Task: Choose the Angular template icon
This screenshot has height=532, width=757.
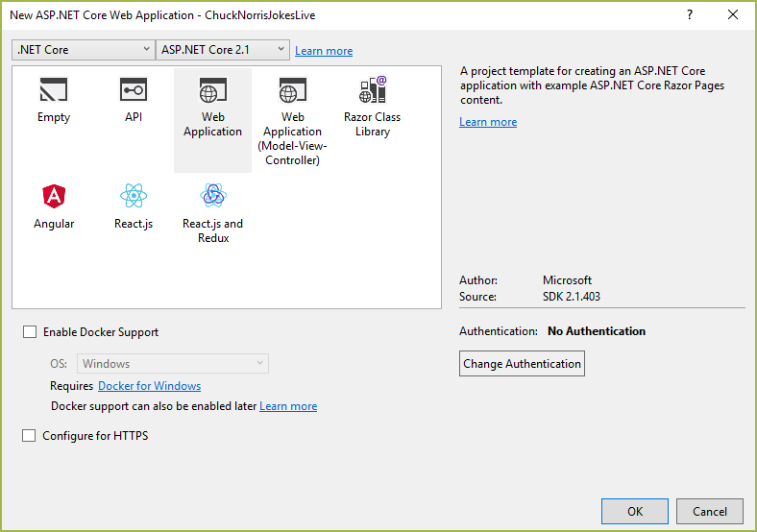Action: point(54,197)
